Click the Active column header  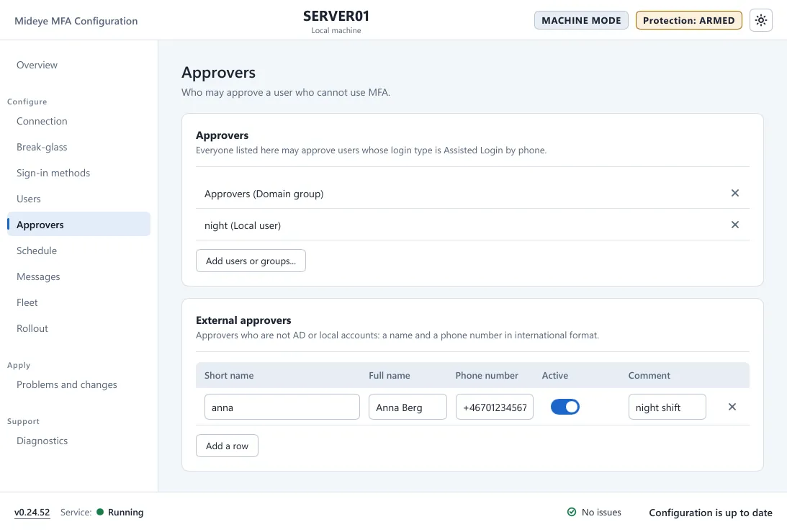coord(555,375)
